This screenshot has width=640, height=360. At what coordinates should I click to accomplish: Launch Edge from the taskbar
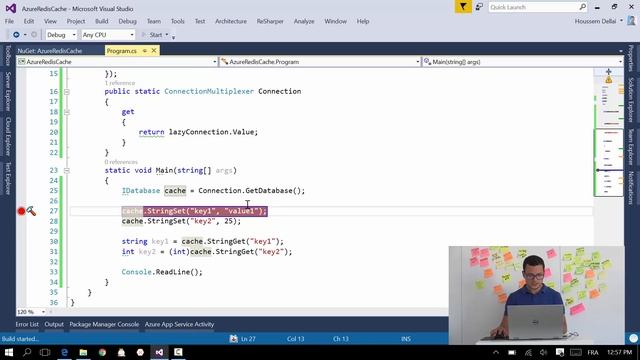click(64, 352)
